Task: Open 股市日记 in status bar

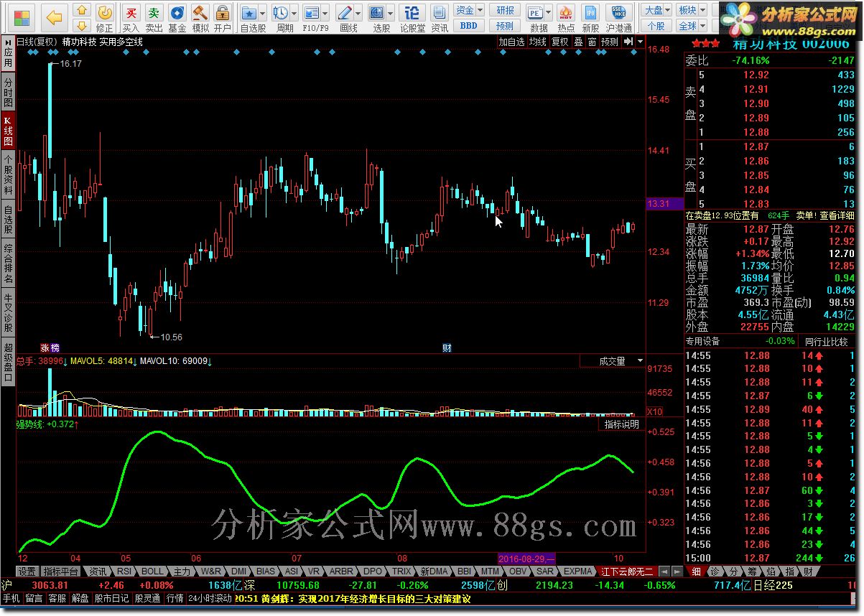Action: coord(112,598)
